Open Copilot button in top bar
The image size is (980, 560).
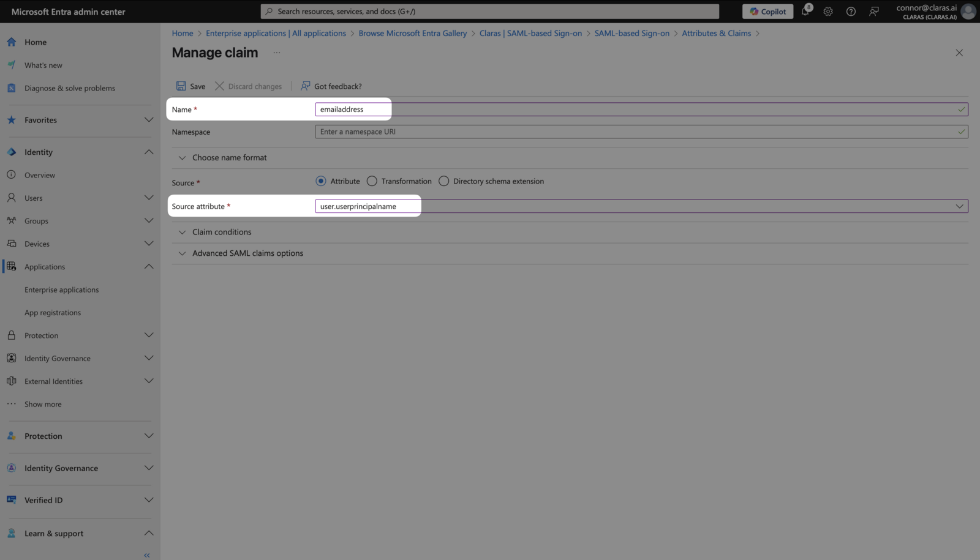[x=768, y=11]
